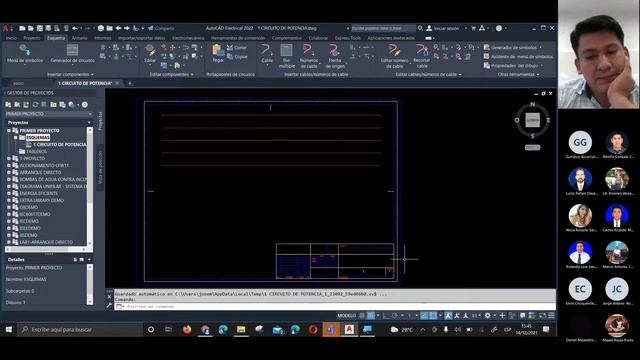Image resolution: width=640 pixels, height=360 pixels.
Task: Open the customization menu in status bar
Action: point(551,316)
